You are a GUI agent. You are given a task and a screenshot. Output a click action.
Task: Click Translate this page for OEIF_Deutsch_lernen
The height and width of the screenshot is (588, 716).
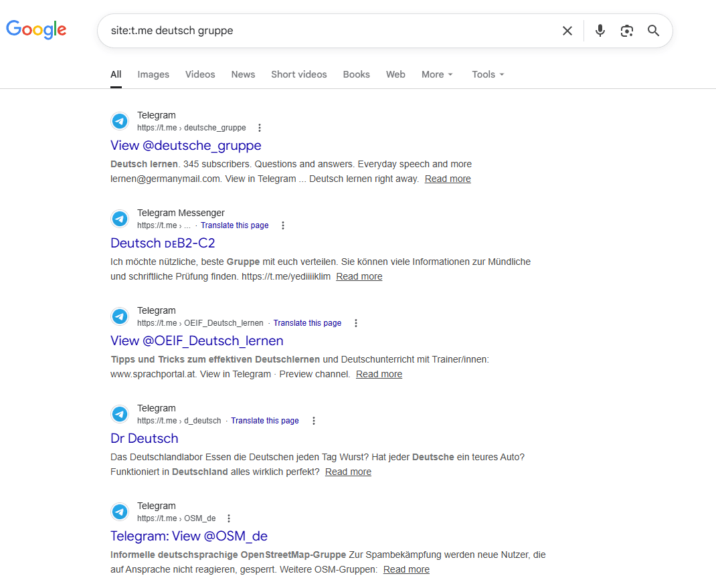coord(307,323)
